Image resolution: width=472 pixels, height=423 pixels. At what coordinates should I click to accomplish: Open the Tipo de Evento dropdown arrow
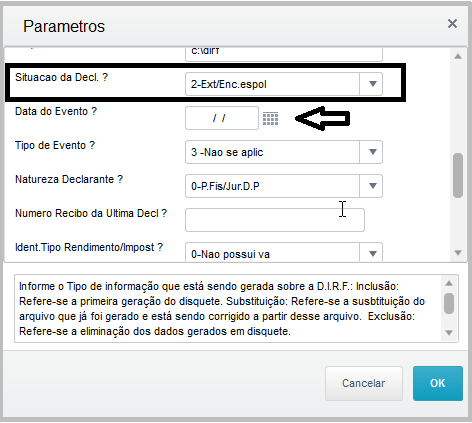click(371, 152)
